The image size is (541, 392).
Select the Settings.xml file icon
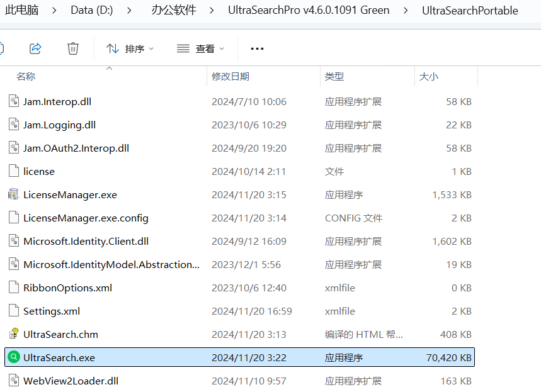point(14,310)
